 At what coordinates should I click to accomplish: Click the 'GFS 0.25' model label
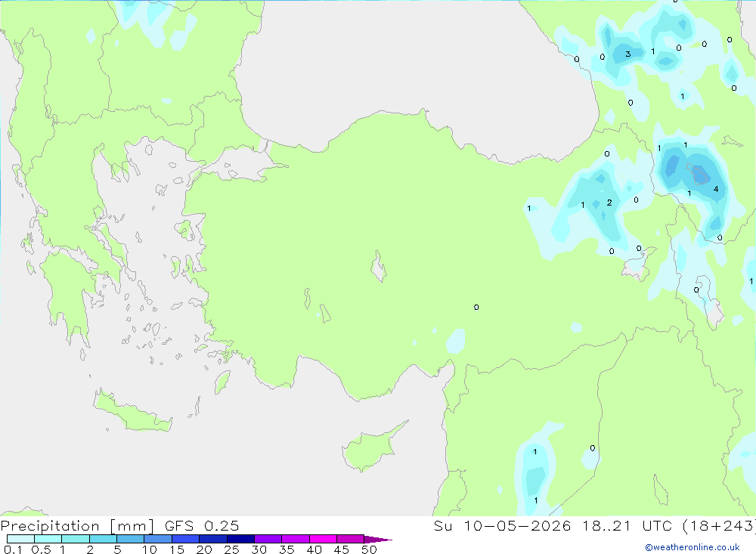tap(202, 525)
